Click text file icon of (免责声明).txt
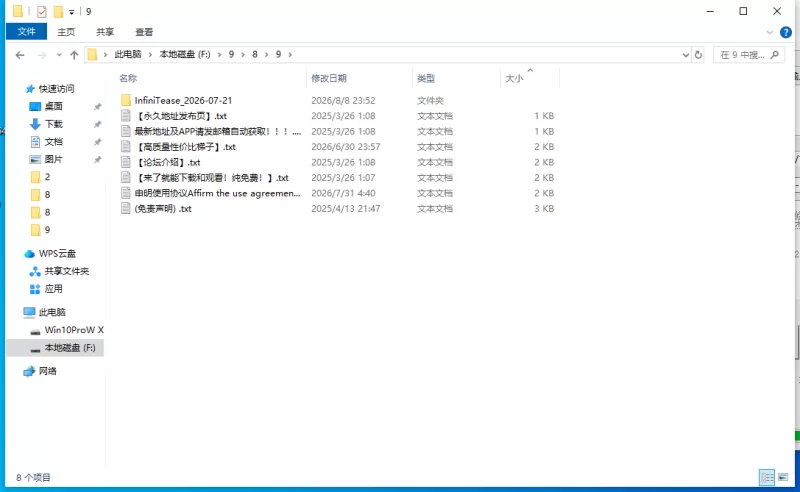 point(126,208)
